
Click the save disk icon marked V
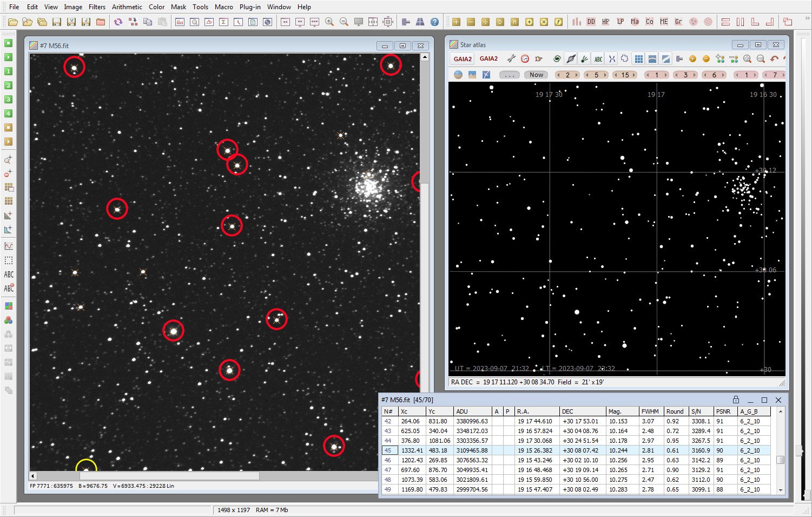[71, 22]
